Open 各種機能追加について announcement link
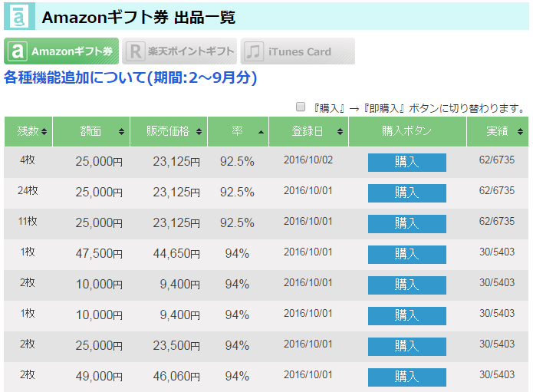The width and height of the screenshot is (533, 392). 130,77
